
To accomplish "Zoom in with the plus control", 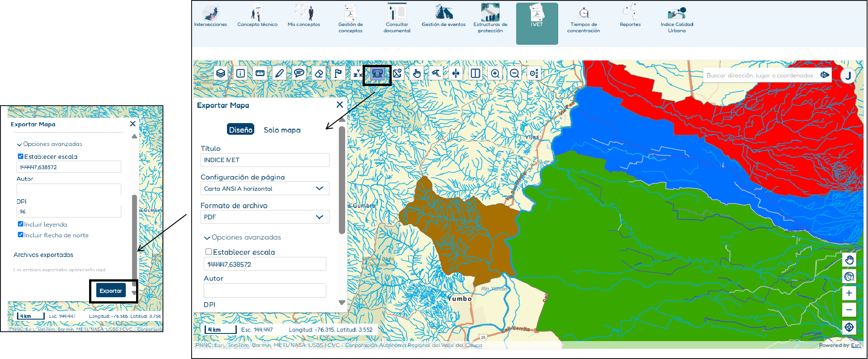I will tap(849, 293).
